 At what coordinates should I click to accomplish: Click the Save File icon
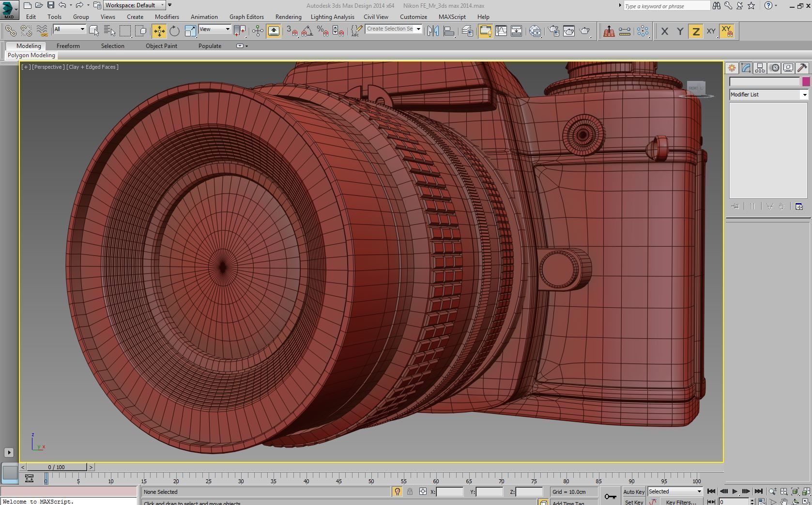pos(50,5)
